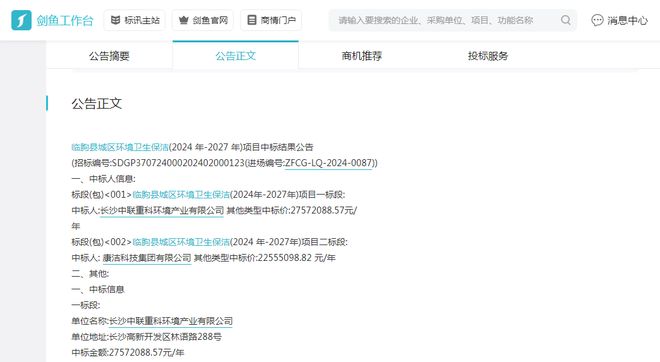This screenshot has width=660, height=362.
Task: Click the 中标金额:27572088.57元/年 line
Action: point(128,353)
